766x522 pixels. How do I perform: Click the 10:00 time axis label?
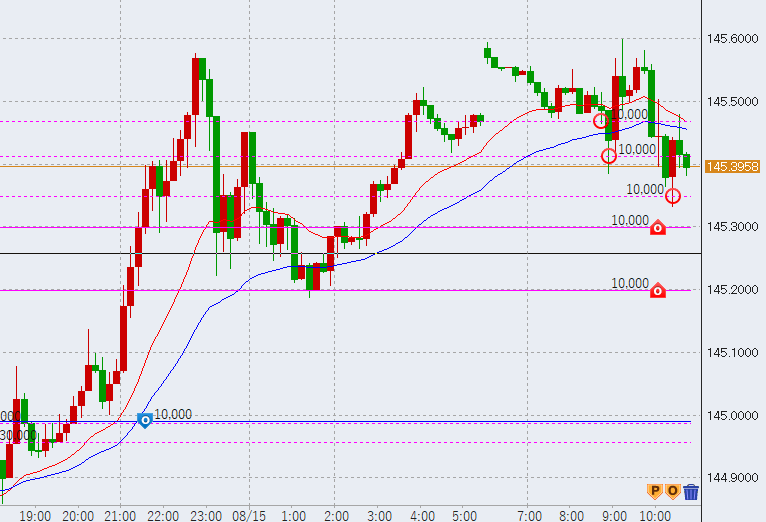654,515
